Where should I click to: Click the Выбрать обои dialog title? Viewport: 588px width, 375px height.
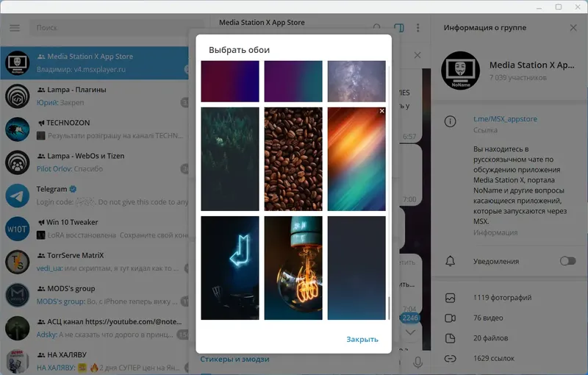point(240,50)
